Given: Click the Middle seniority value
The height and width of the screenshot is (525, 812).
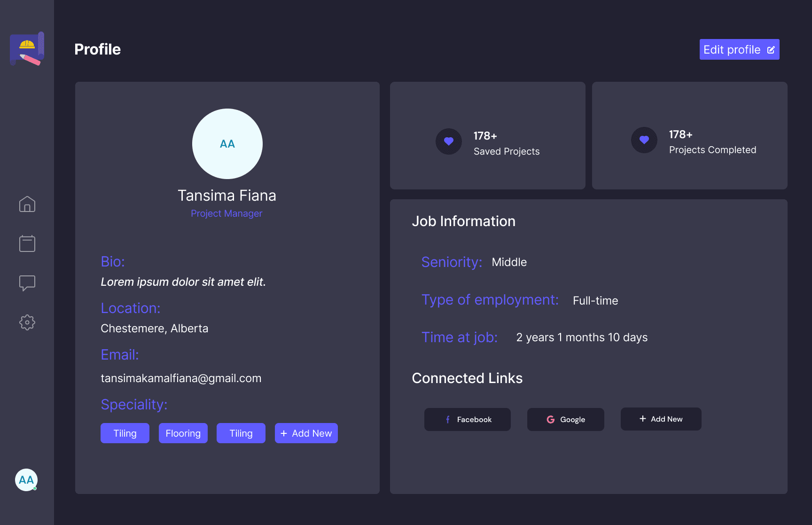Looking at the screenshot, I should [509, 262].
